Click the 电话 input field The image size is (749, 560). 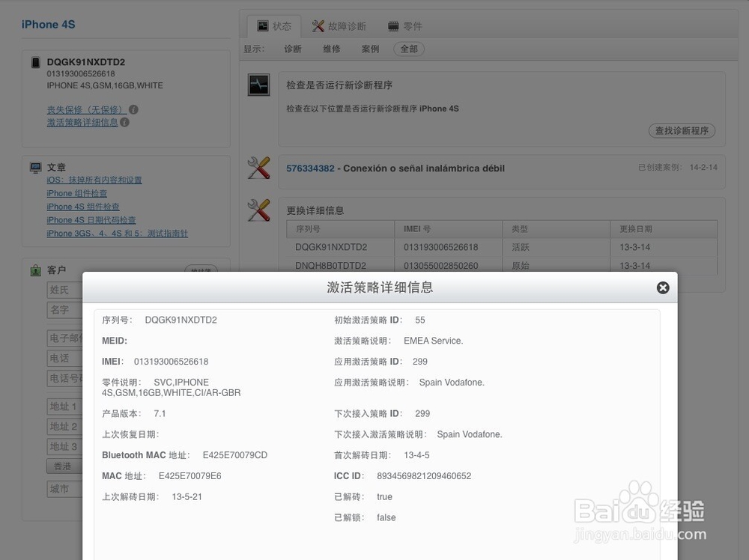point(65,358)
